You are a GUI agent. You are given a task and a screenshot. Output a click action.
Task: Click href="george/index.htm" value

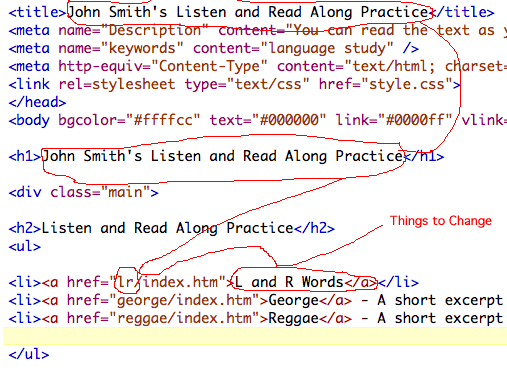[163, 301]
